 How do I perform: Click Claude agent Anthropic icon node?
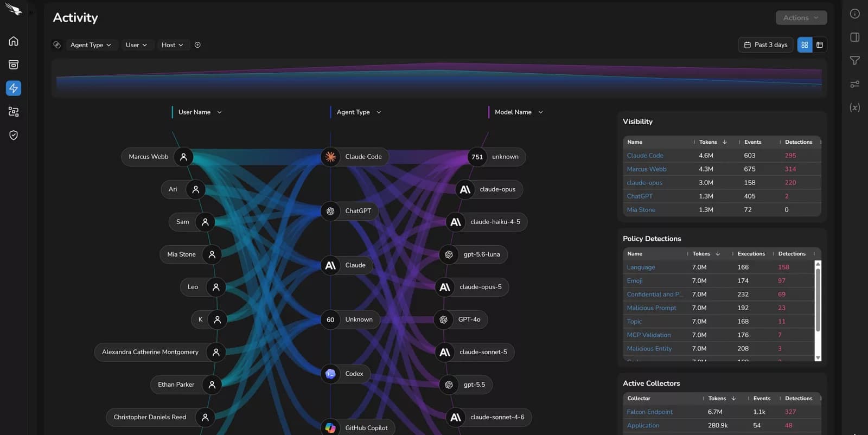(x=330, y=265)
